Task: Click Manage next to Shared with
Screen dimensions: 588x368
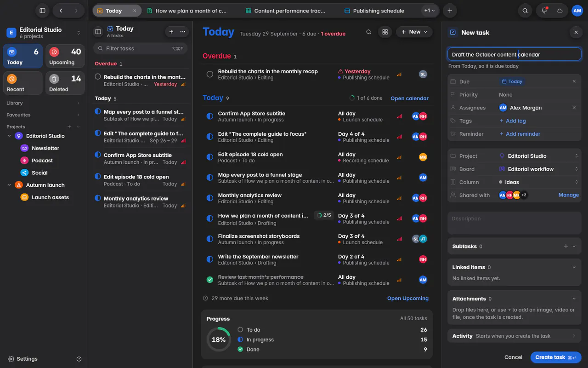Action: 569,195
